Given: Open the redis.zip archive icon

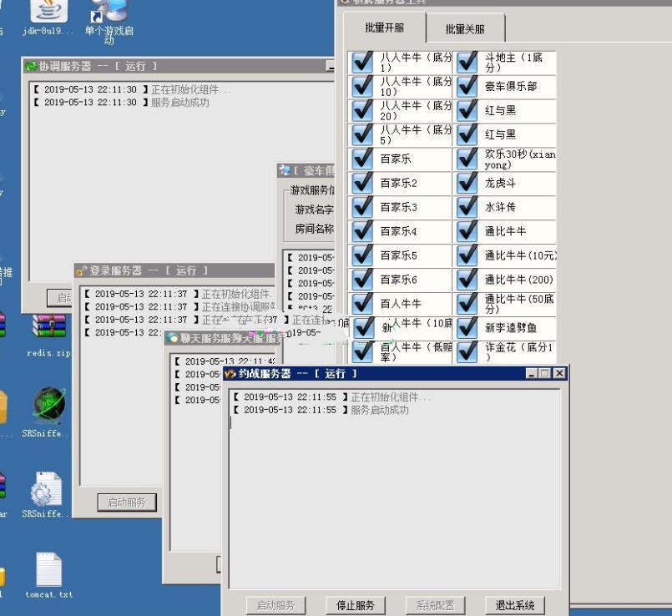Looking at the screenshot, I should [x=48, y=327].
